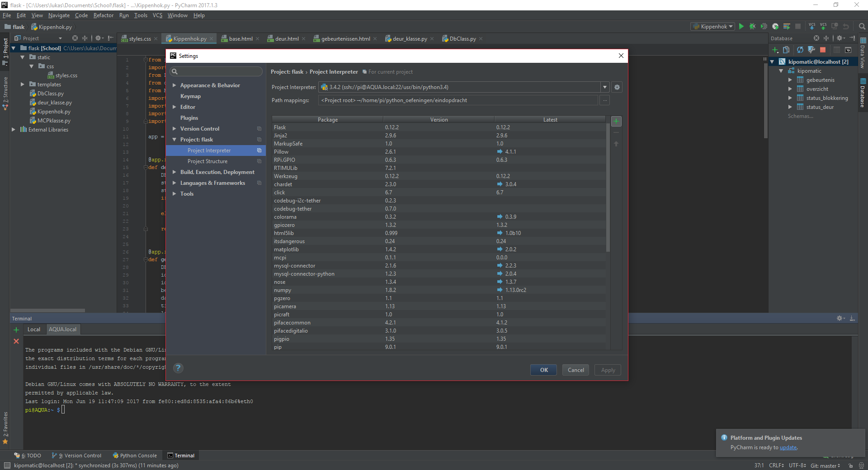
Task: Click the VCS update project icon (blue arrow)
Action: point(812,27)
